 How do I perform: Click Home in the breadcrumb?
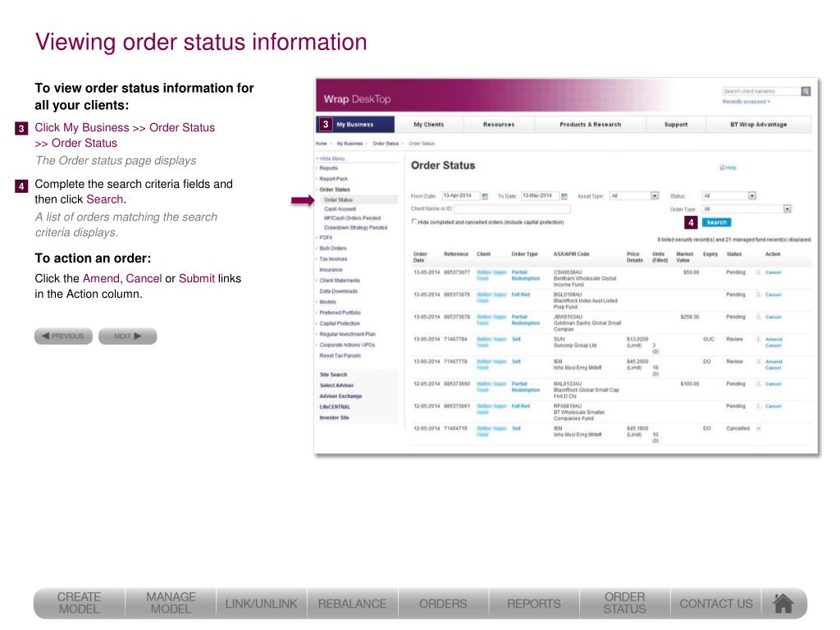click(x=322, y=144)
